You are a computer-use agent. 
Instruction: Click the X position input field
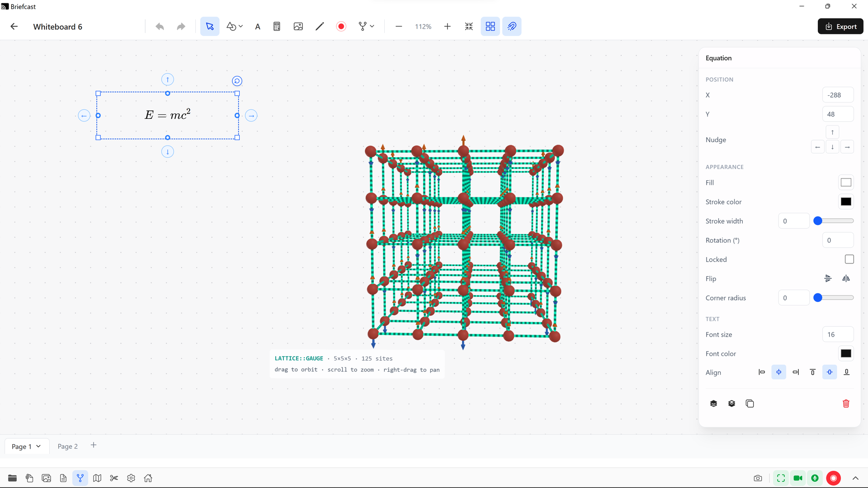(838, 95)
